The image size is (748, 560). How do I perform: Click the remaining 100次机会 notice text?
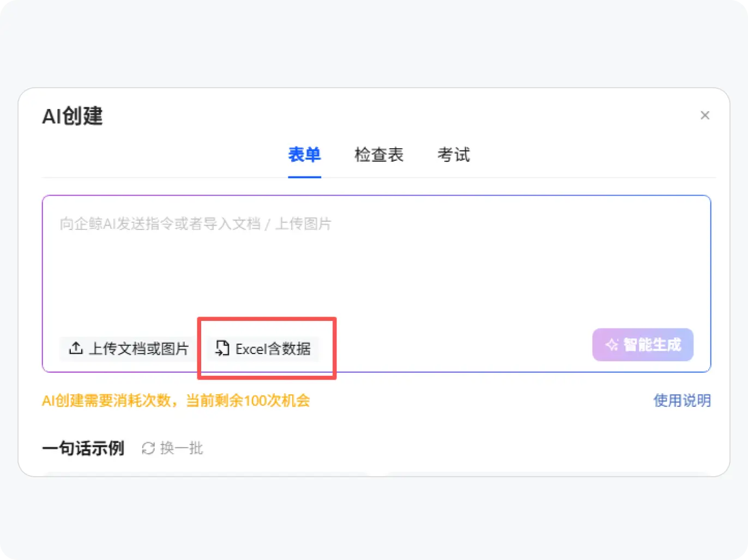176,401
